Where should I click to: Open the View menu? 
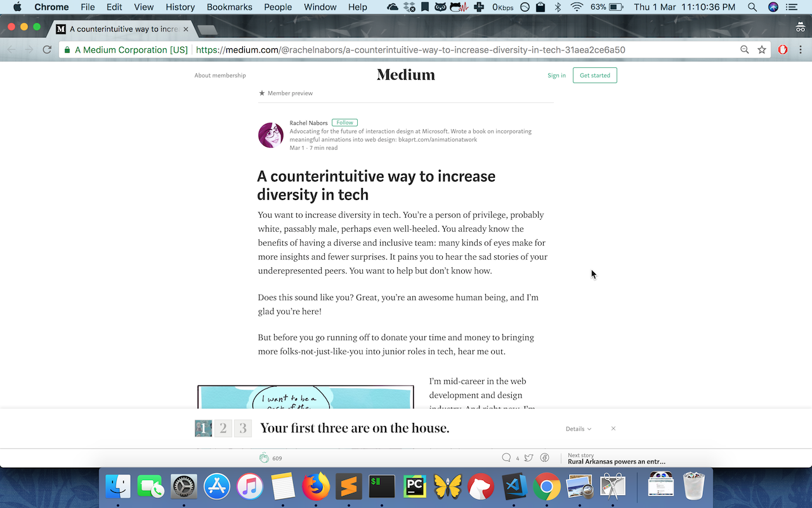tap(144, 7)
